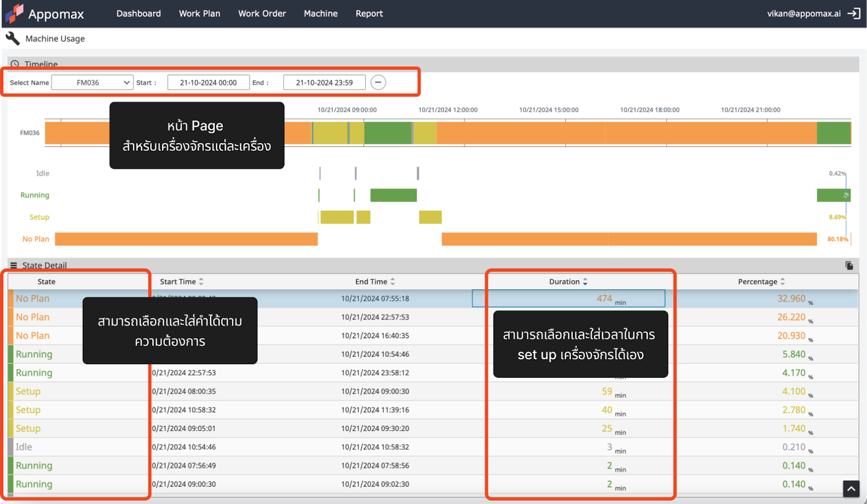Click the State column header
Image resolution: width=867 pixels, height=504 pixels.
point(47,282)
